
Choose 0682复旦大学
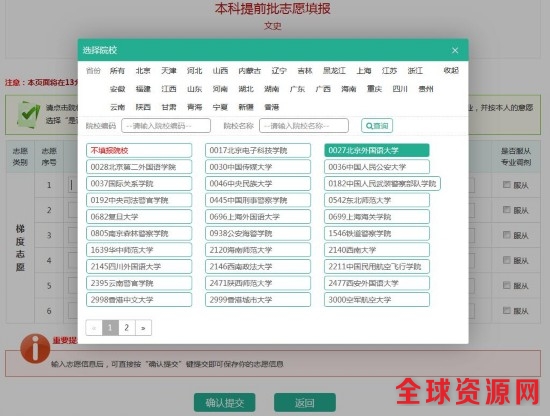pyautogui.click(x=139, y=217)
